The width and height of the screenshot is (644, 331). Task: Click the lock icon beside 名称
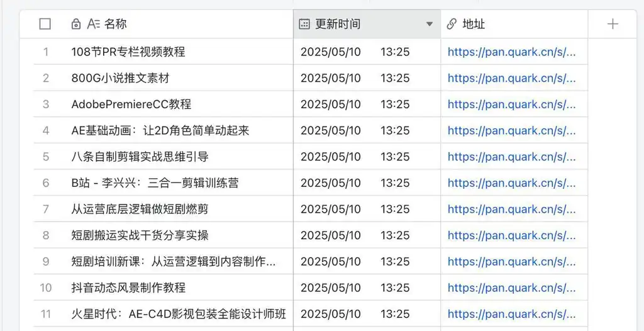(76, 25)
